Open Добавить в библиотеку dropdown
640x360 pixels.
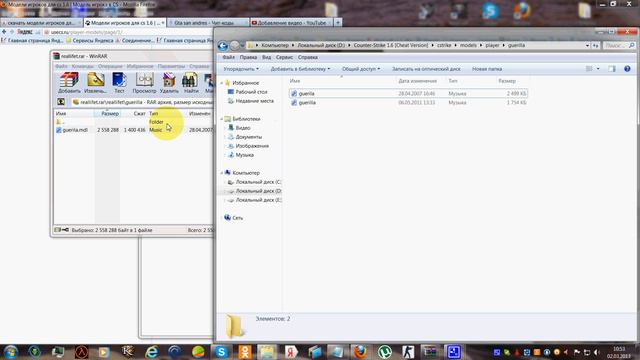pyautogui.click(x=300, y=69)
